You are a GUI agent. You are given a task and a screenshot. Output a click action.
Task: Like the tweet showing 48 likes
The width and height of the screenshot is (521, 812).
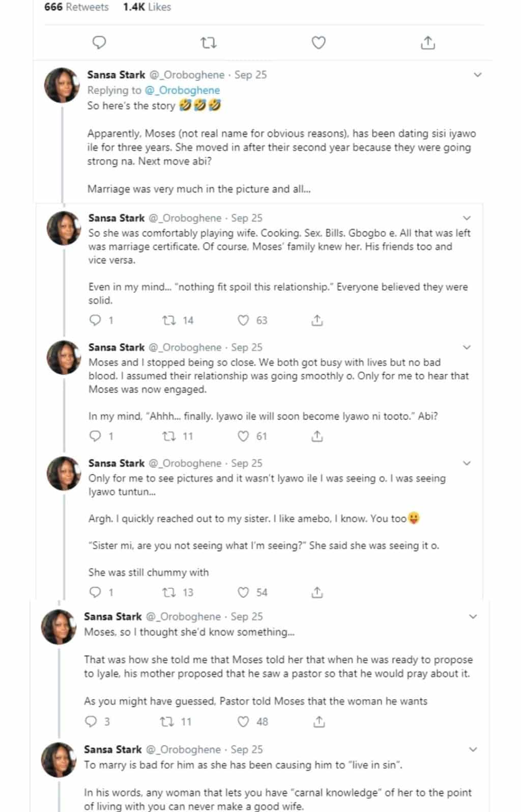click(x=244, y=721)
